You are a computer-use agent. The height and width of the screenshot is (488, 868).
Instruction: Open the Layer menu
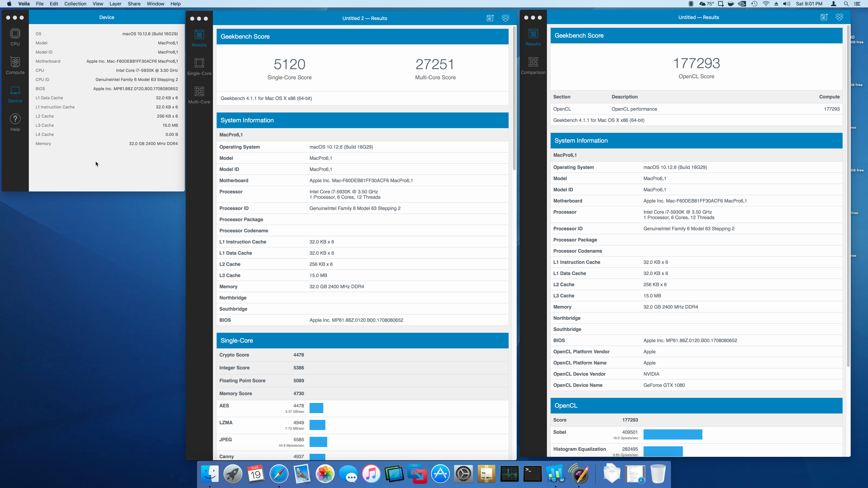(115, 4)
